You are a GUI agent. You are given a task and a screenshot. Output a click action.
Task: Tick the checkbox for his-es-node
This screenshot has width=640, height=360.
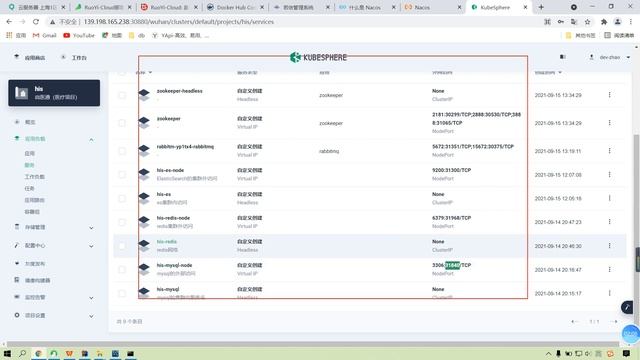(x=122, y=175)
